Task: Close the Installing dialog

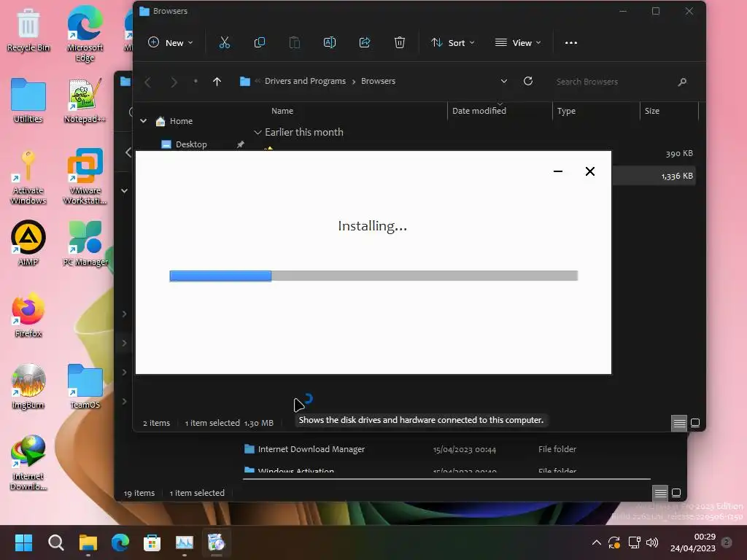Action: coord(589,171)
